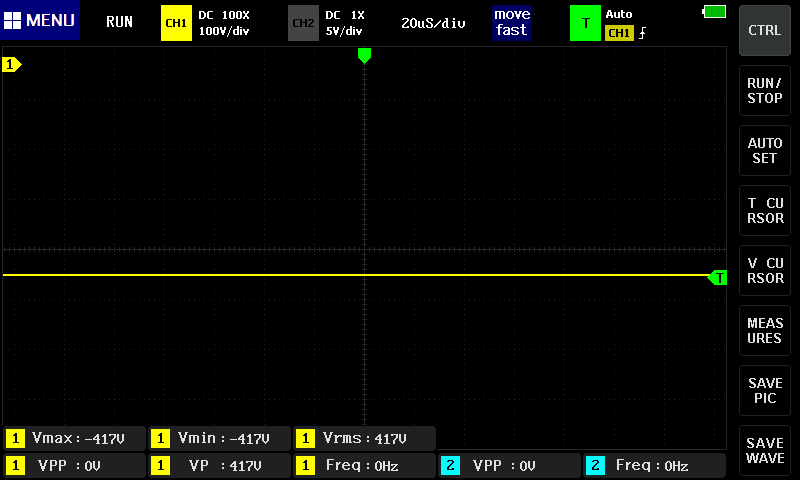Viewport: 800px width, 480px height.
Task: Open trigger settings via green T badge
Action: click(x=585, y=22)
